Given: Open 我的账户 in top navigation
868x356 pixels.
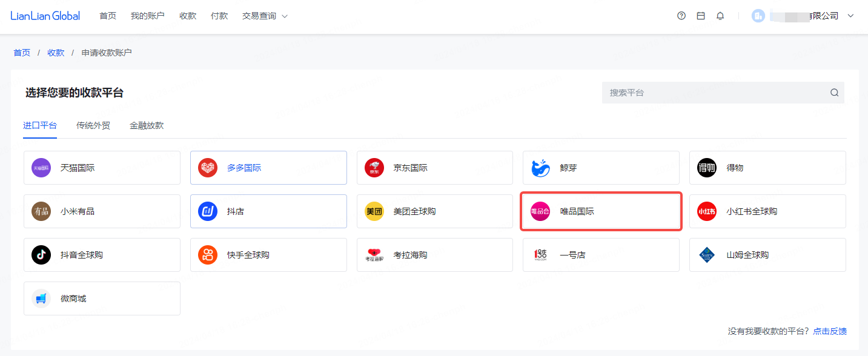Looking at the screenshot, I should (147, 16).
